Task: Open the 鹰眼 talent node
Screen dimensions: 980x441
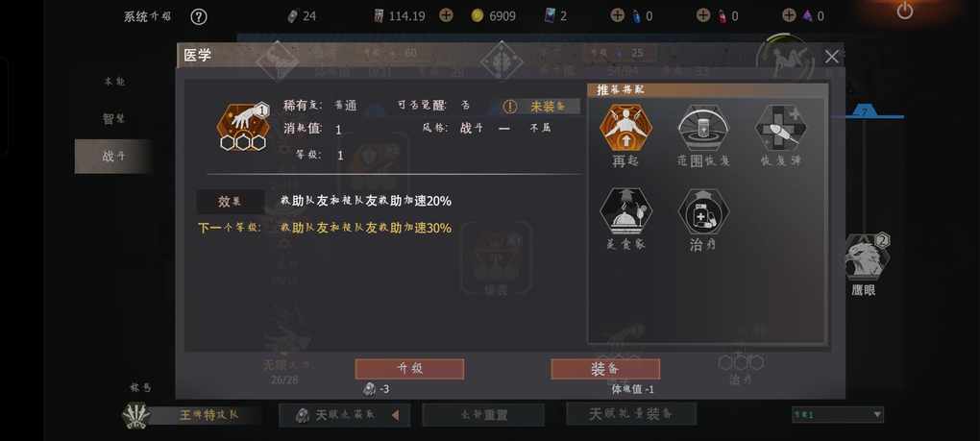Action: pos(864,257)
